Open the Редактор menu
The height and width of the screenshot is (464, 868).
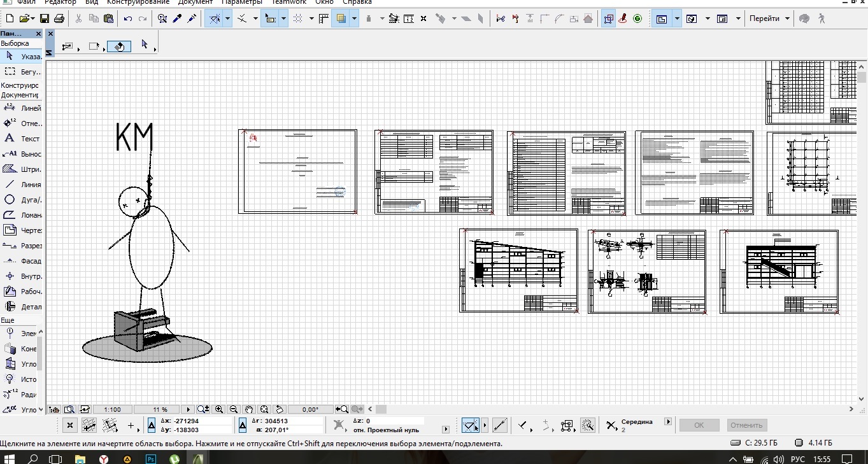click(x=60, y=3)
